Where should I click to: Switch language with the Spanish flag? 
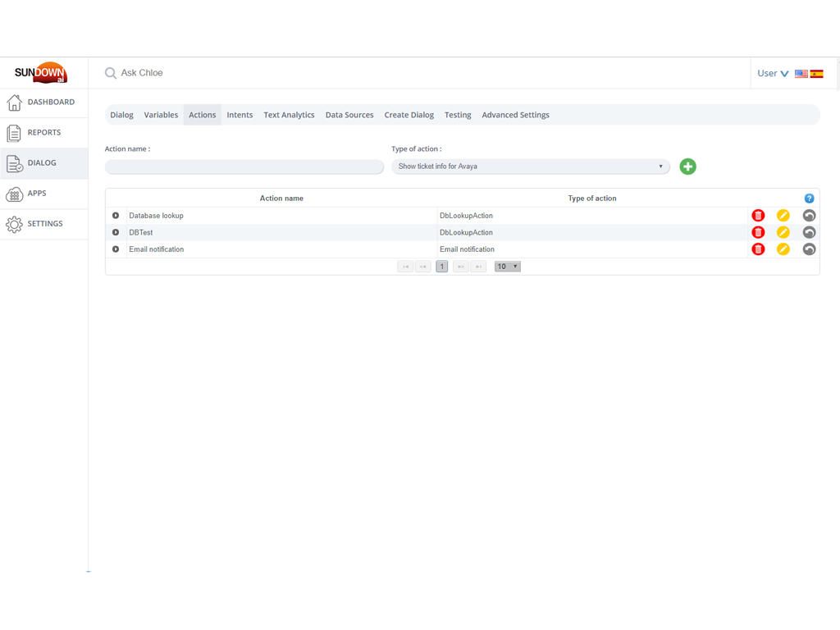coord(817,74)
